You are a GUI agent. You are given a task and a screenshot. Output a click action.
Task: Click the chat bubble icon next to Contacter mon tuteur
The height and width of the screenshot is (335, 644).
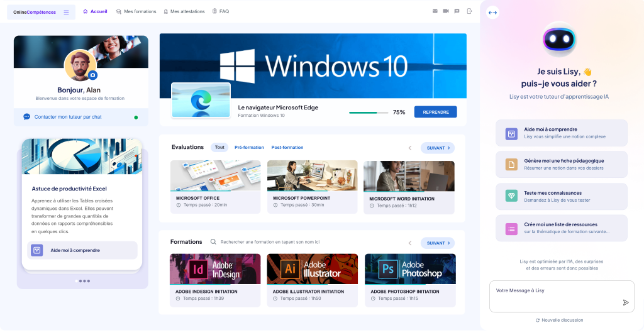tap(26, 117)
